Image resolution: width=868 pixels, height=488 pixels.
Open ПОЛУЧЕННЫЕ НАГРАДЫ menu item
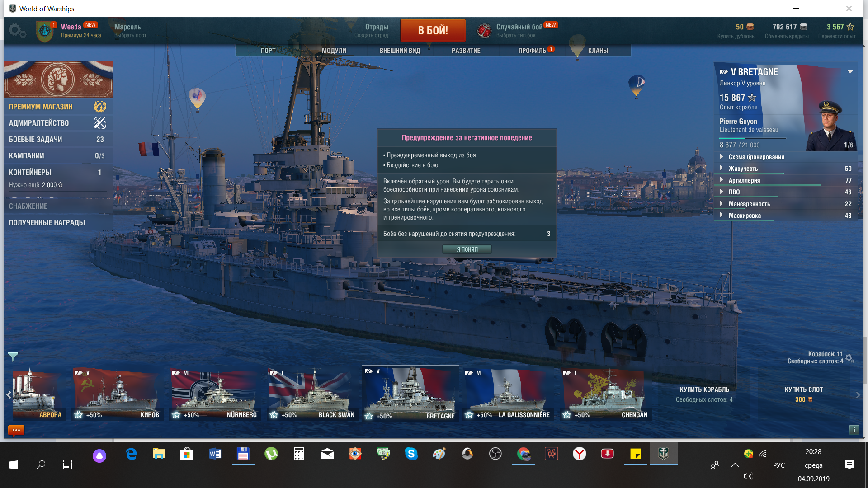(58, 222)
